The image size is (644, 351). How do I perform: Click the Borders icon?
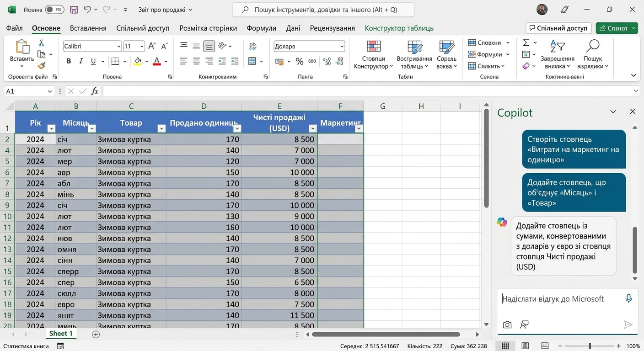click(115, 61)
